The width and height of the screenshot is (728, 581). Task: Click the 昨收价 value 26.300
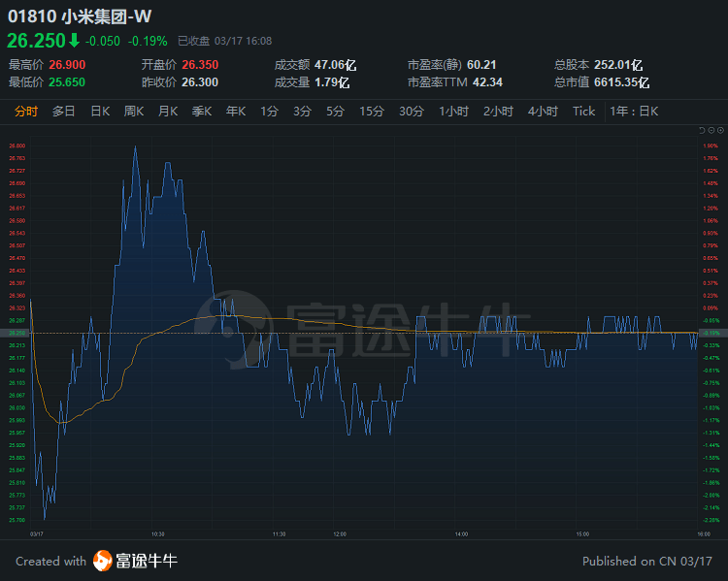[x=200, y=82]
